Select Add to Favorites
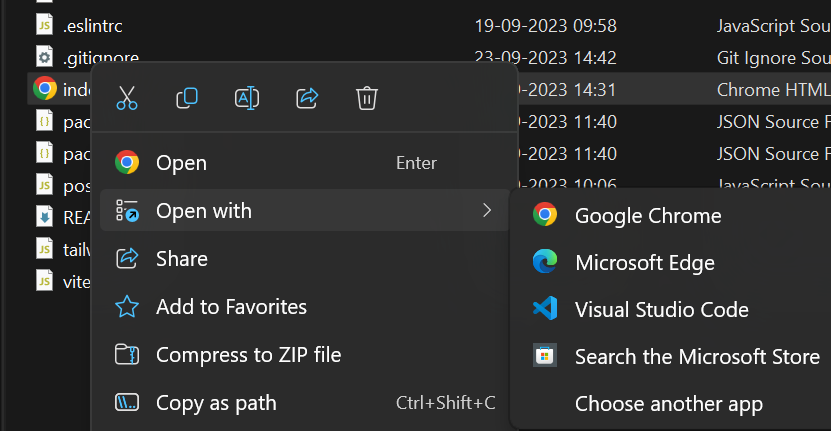This screenshot has width=831, height=431. tap(231, 307)
